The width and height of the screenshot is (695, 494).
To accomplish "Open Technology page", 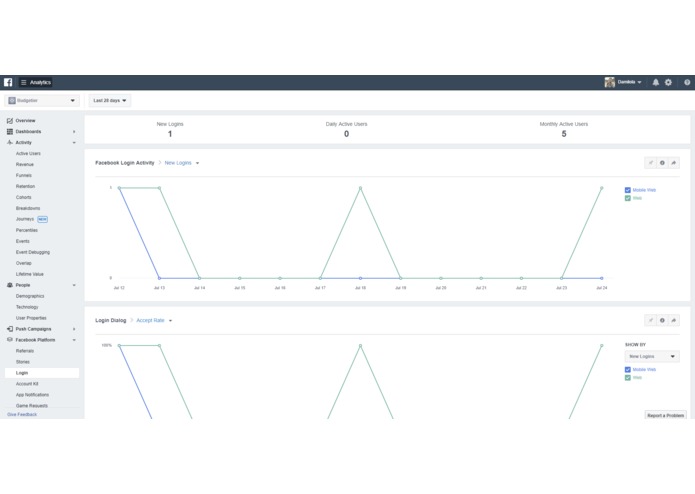I will point(27,307).
